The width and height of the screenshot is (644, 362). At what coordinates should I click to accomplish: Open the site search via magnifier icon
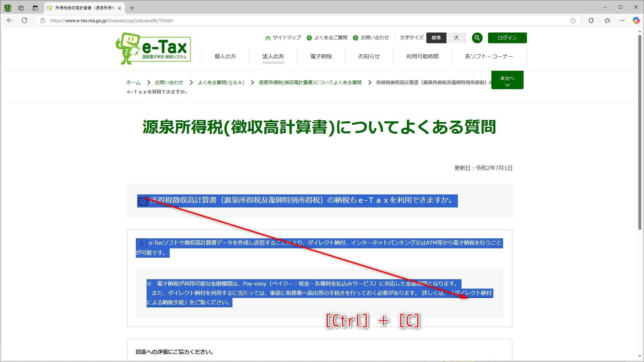point(477,38)
